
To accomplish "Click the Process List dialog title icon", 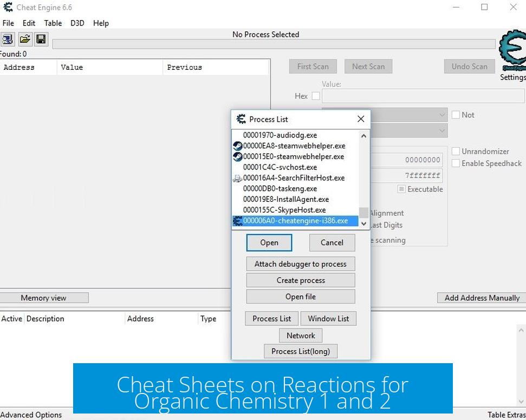I will pos(241,119).
